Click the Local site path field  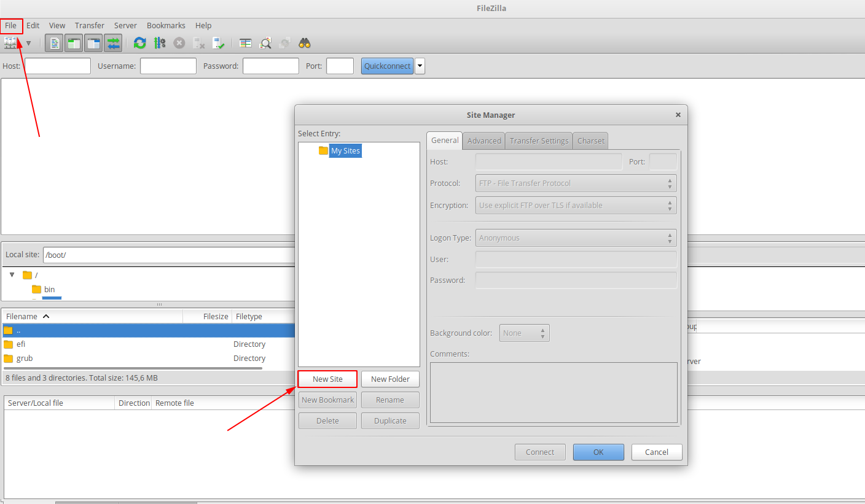[168, 255]
